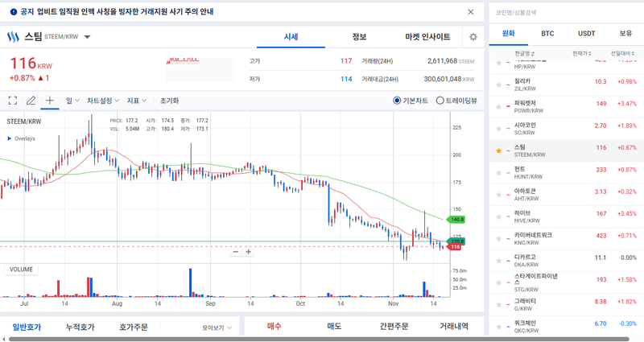Click the chart zoom-in plus icon
This screenshot has width=644, height=342.
point(249,252)
